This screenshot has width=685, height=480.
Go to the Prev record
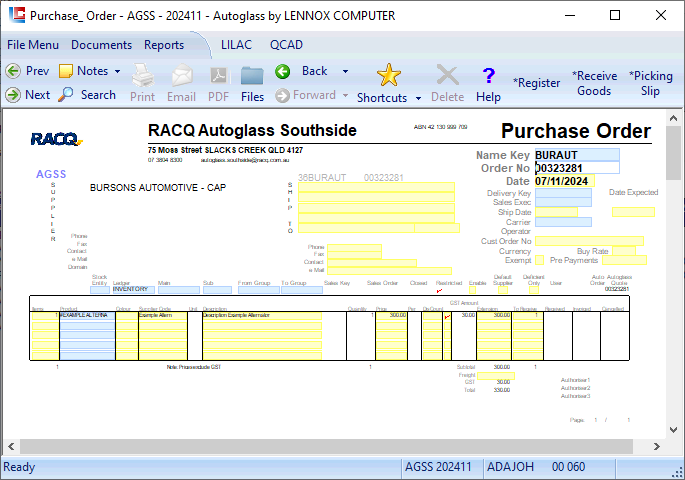tap(27, 71)
